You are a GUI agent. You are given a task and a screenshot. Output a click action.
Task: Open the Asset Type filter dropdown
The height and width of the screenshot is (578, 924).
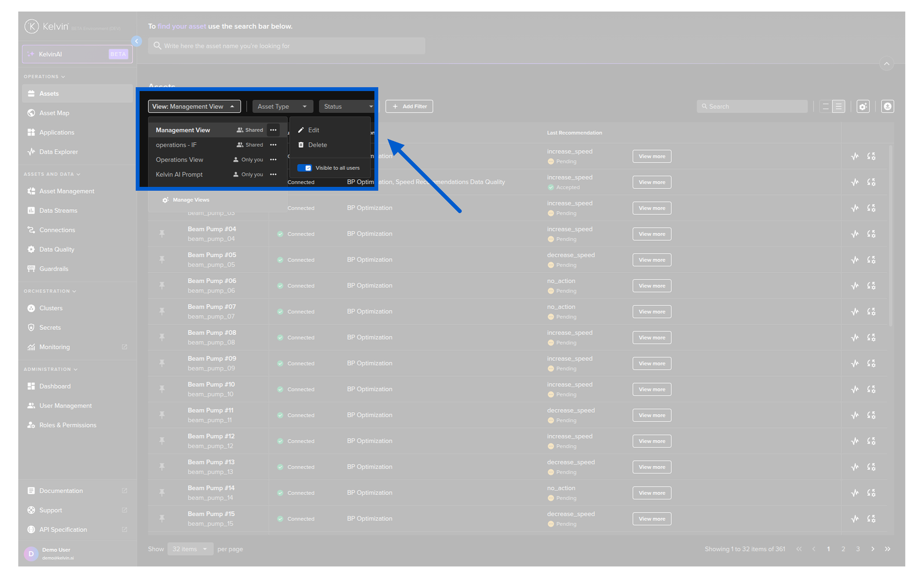pyautogui.click(x=282, y=106)
